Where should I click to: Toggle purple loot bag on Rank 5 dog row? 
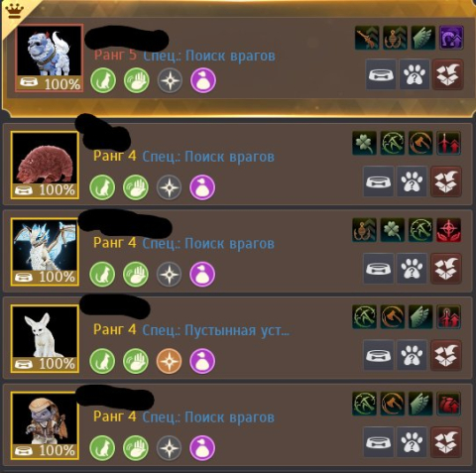pos(203,80)
